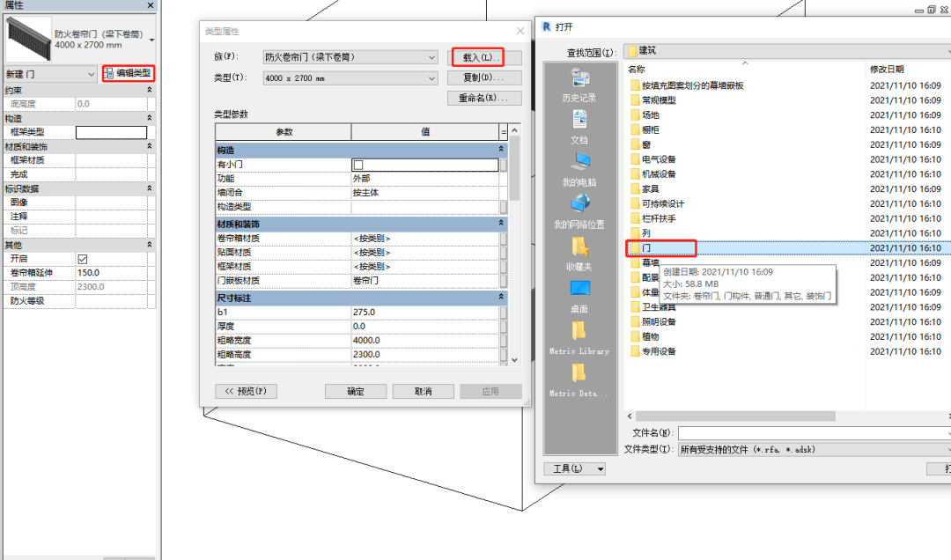This screenshot has width=951, height=560.
Task: Toggle the 开启 checkbox in properties
Action: click(x=83, y=259)
